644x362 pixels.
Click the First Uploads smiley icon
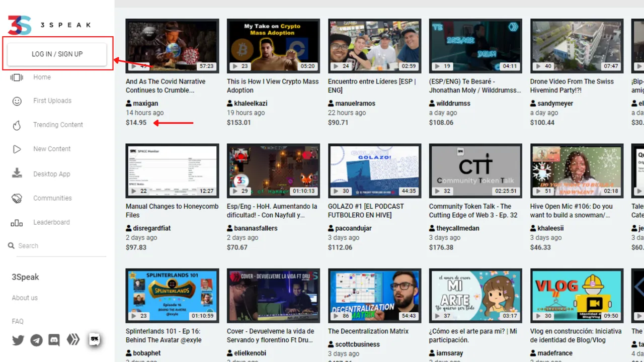click(17, 101)
